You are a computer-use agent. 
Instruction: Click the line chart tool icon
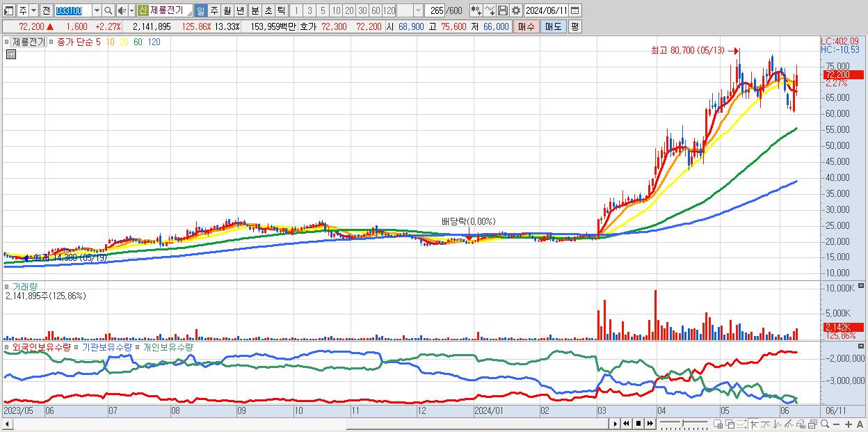coord(490,10)
